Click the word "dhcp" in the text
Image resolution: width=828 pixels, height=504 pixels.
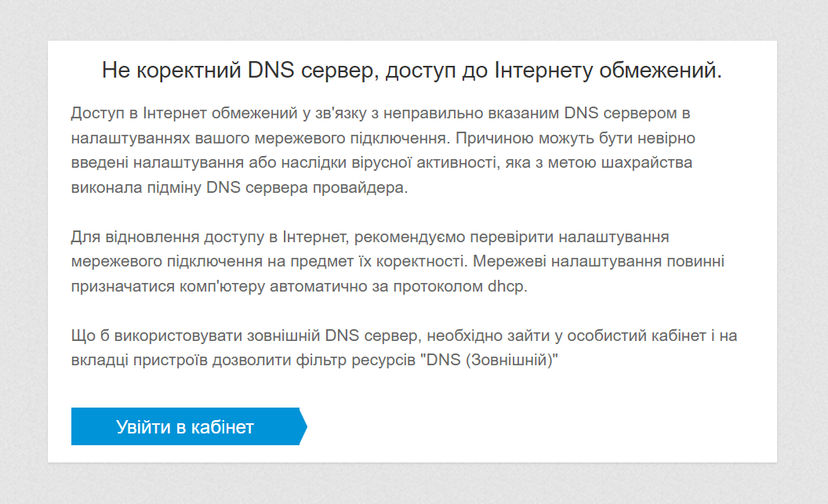coord(507,286)
